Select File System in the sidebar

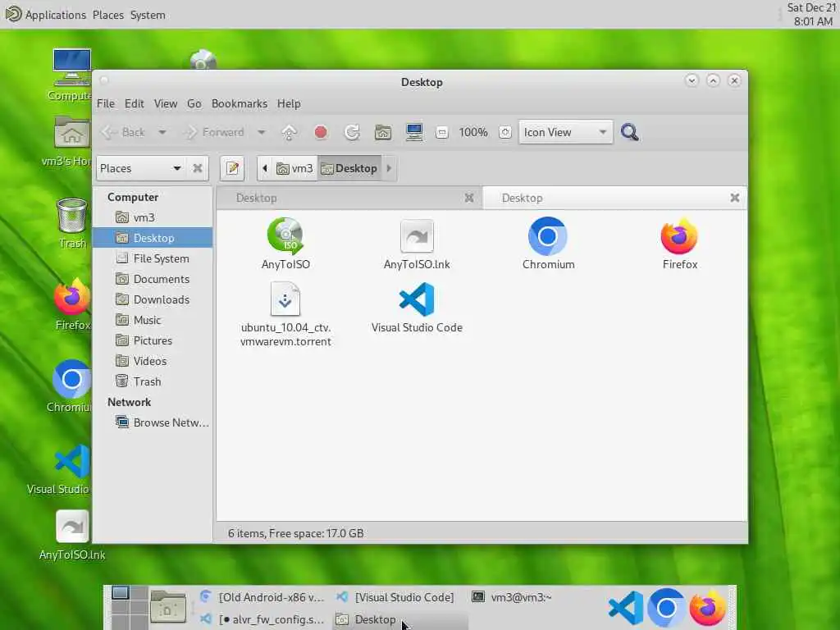[153, 258]
